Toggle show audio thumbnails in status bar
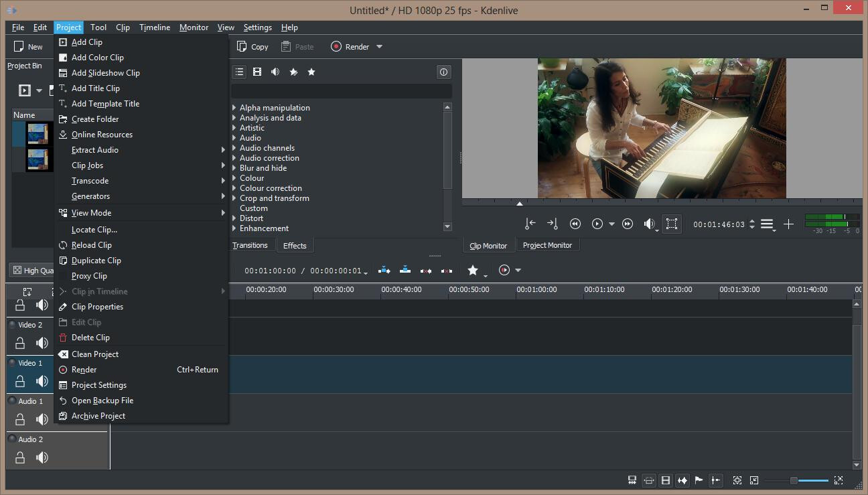 tap(682, 480)
